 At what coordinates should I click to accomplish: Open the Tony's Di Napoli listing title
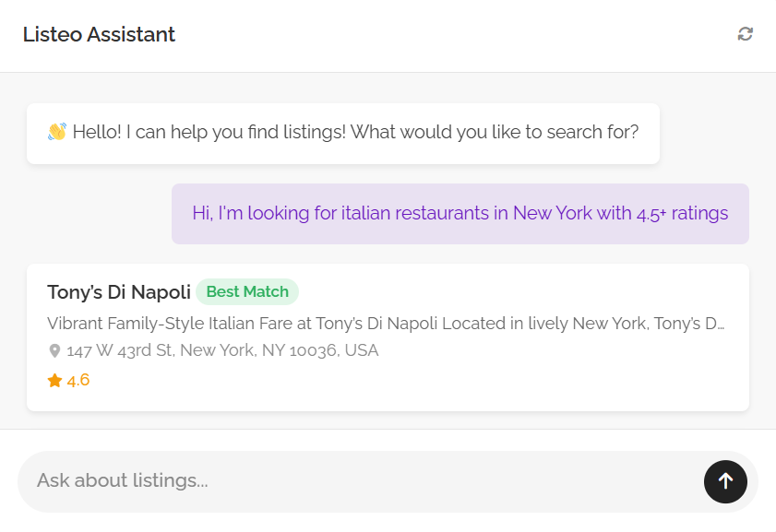pos(119,292)
